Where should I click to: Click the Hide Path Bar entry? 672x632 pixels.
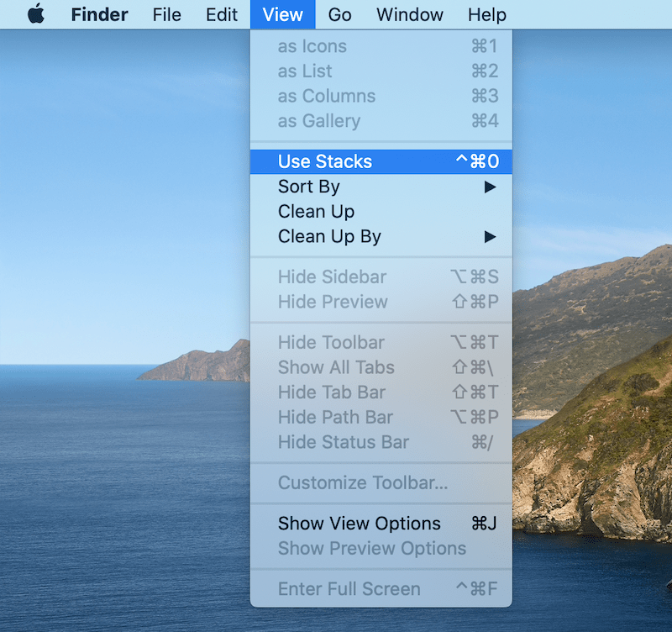[381, 417]
